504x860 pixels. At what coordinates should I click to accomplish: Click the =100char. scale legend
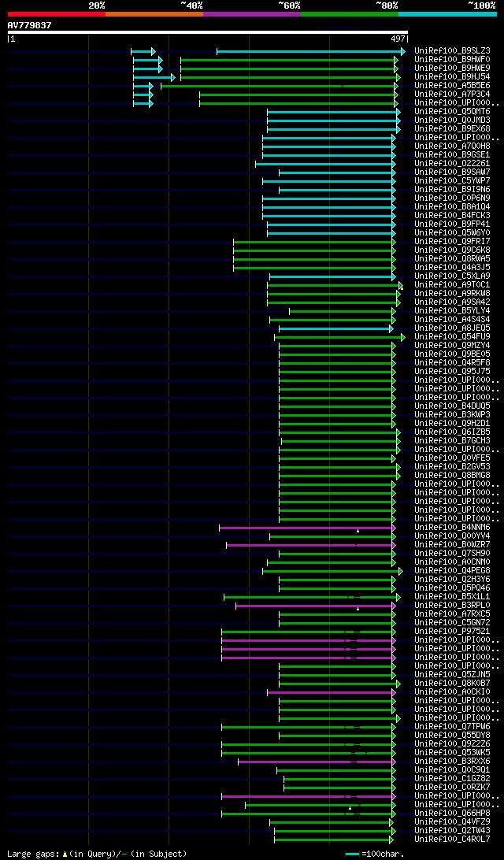click(375, 854)
